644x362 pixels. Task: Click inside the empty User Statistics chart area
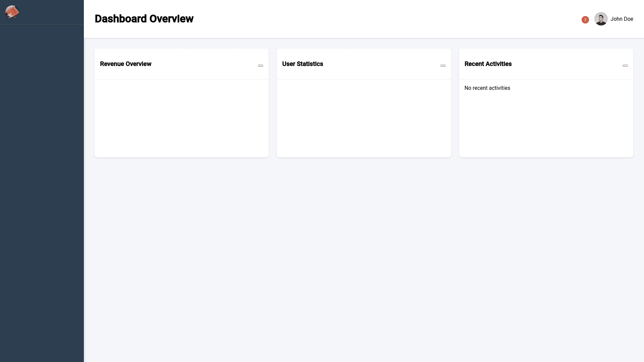(x=364, y=118)
